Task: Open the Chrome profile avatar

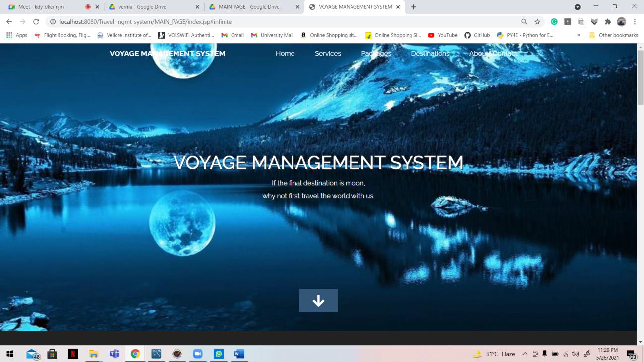Action: click(x=621, y=22)
